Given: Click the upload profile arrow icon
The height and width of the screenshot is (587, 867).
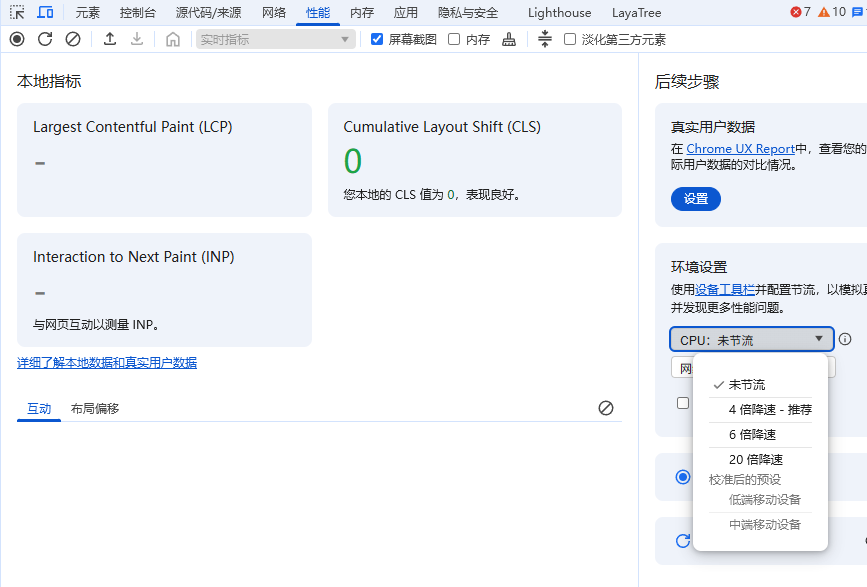Looking at the screenshot, I should (110, 39).
